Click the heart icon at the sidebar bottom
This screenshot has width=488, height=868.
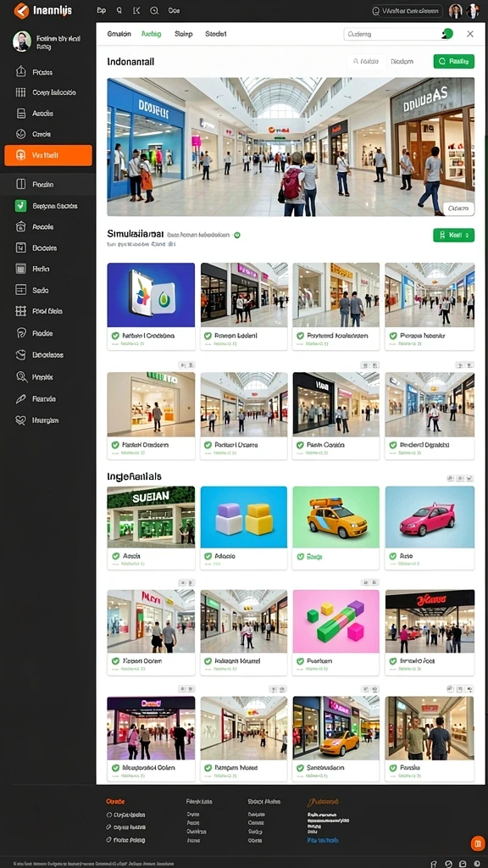tap(21, 420)
